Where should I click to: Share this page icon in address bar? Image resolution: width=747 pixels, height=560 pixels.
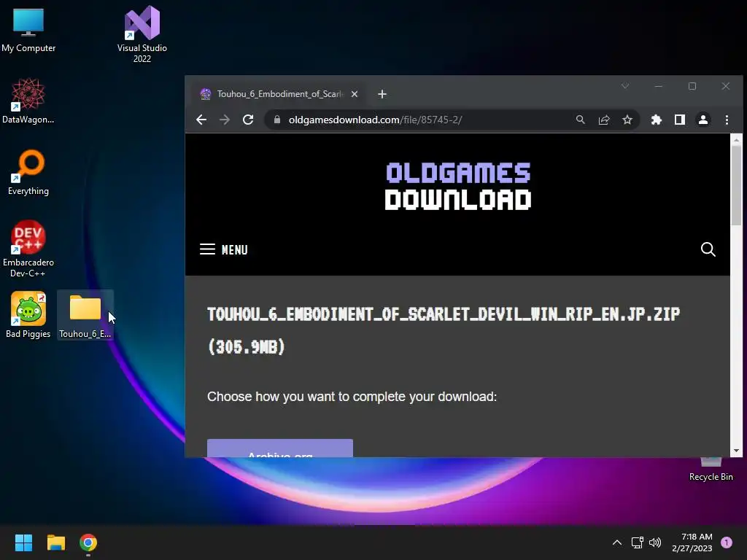603,120
